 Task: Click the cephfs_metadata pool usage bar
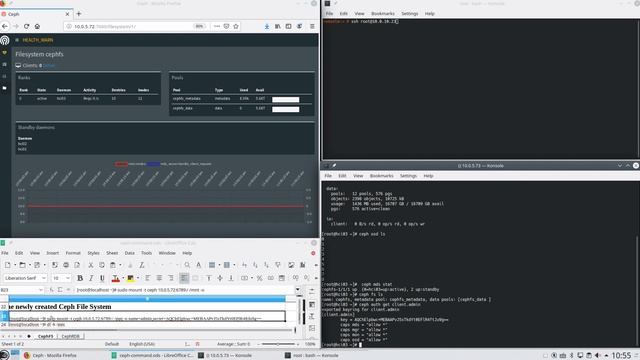coord(286,99)
